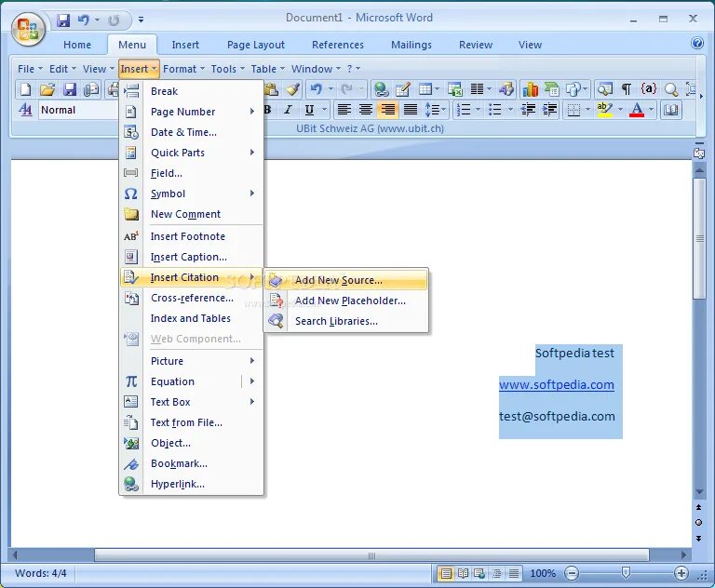Open the Tools dropdown menu
This screenshot has height=588, width=715.
[227, 69]
